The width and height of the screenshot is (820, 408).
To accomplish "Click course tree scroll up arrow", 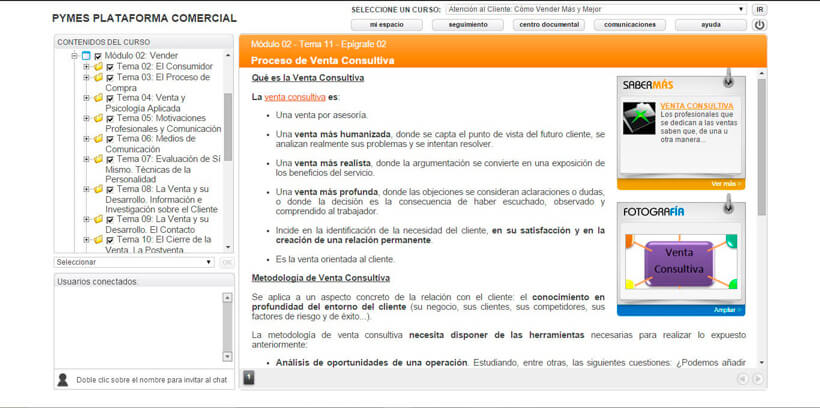I will coord(228,55).
